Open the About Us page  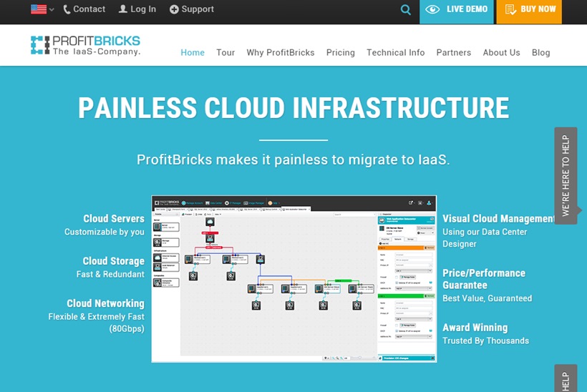501,52
